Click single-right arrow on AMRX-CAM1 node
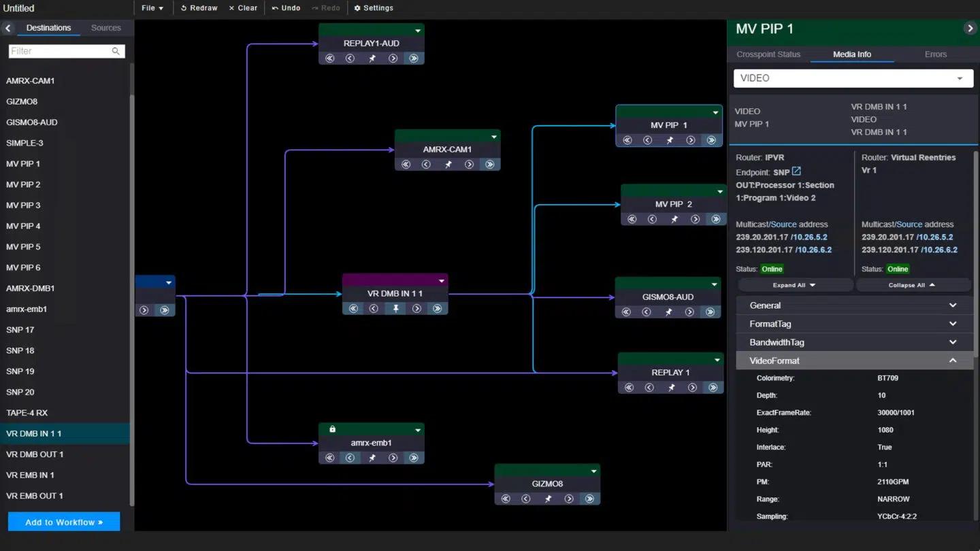This screenshot has height=551, width=980. 469,164
